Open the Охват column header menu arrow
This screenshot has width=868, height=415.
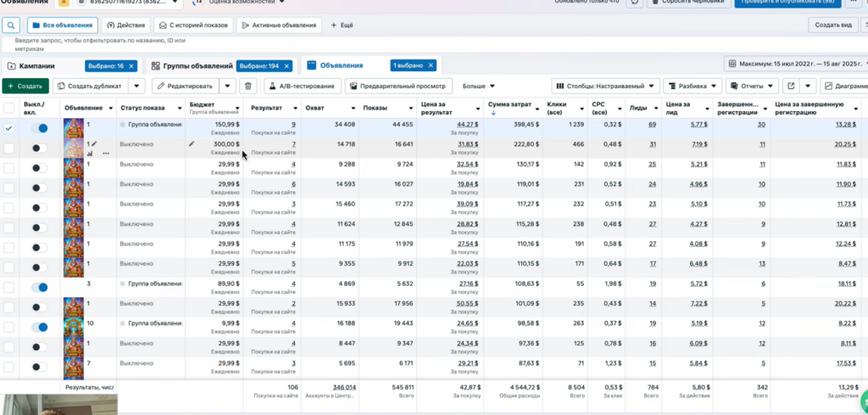tap(353, 108)
